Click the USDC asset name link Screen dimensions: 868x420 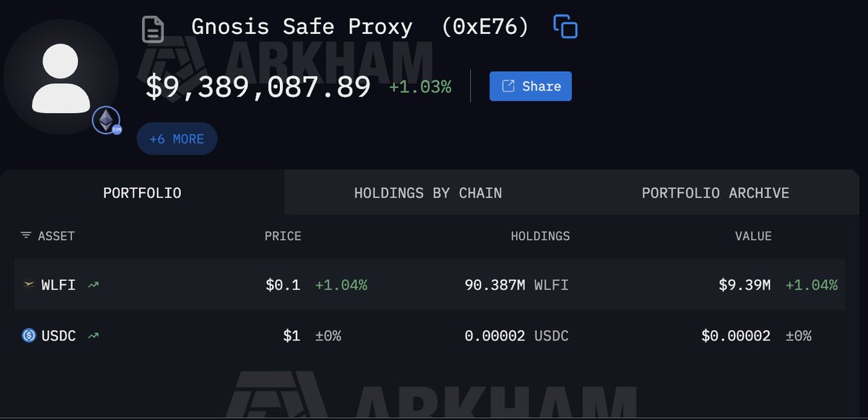click(58, 336)
